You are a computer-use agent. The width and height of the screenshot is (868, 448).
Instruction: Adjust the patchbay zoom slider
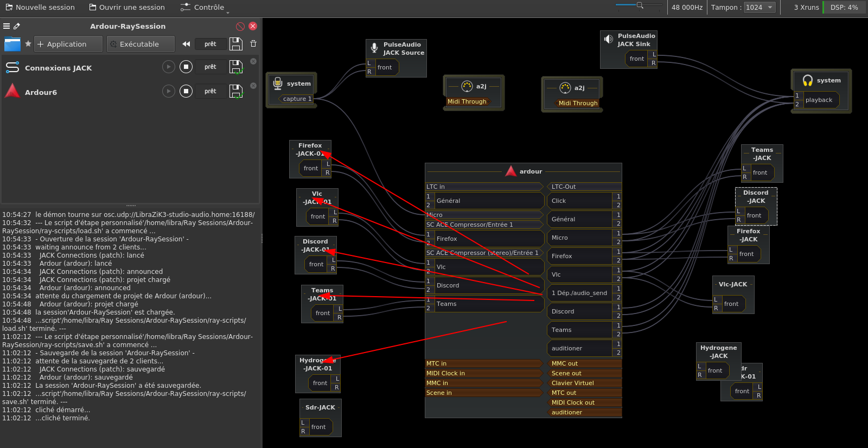[640, 5]
